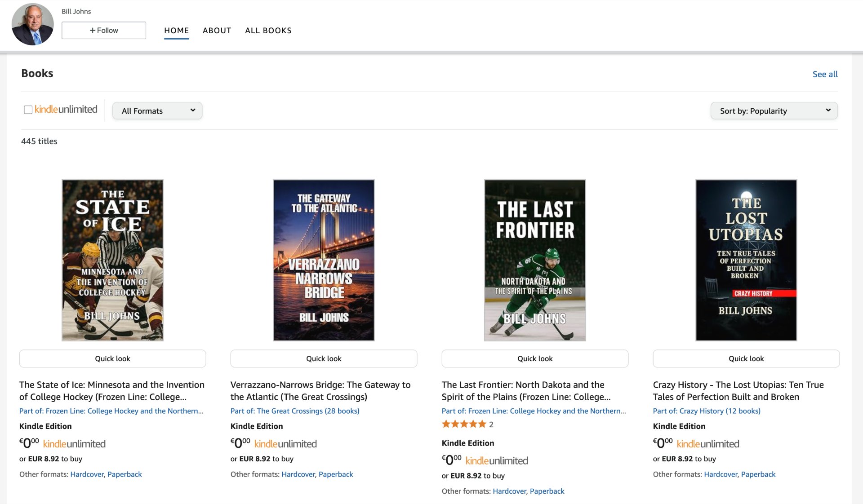Screen dimensions: 863x504
Task: Click Bill Johns author profile photo
Action: [x=32, y=24]
